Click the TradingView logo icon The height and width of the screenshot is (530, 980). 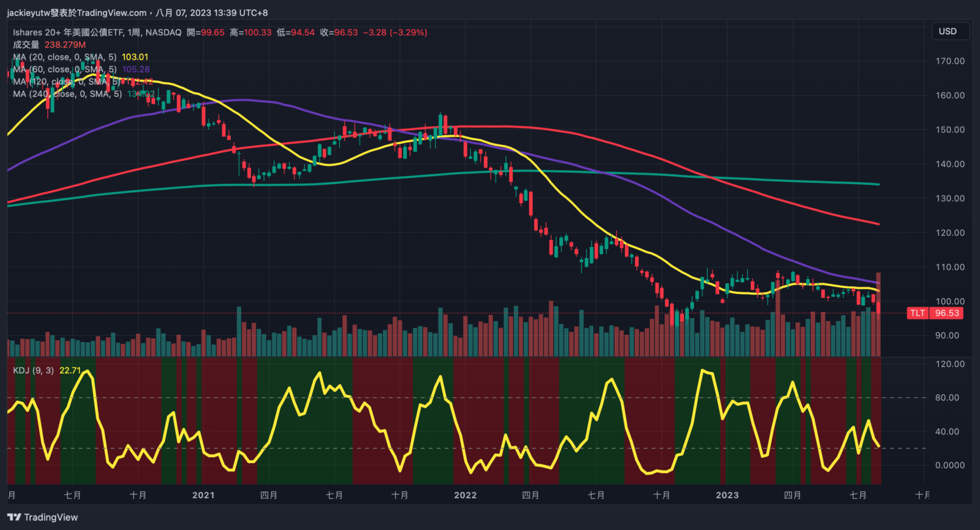click(x=14, y=517)
